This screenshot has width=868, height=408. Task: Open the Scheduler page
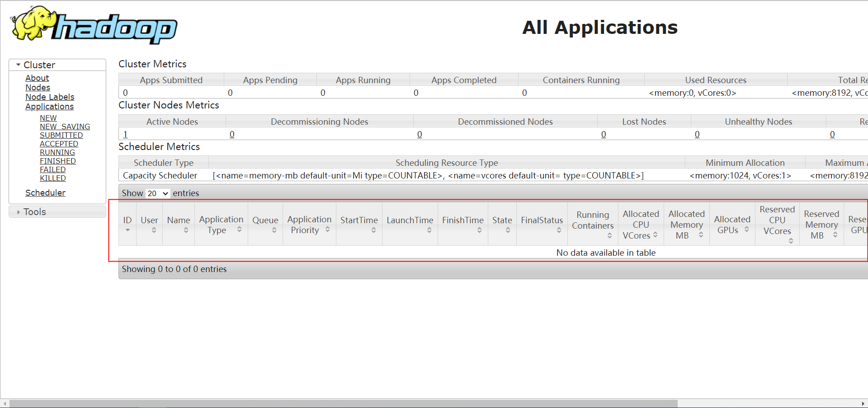[x=45, y=193]
